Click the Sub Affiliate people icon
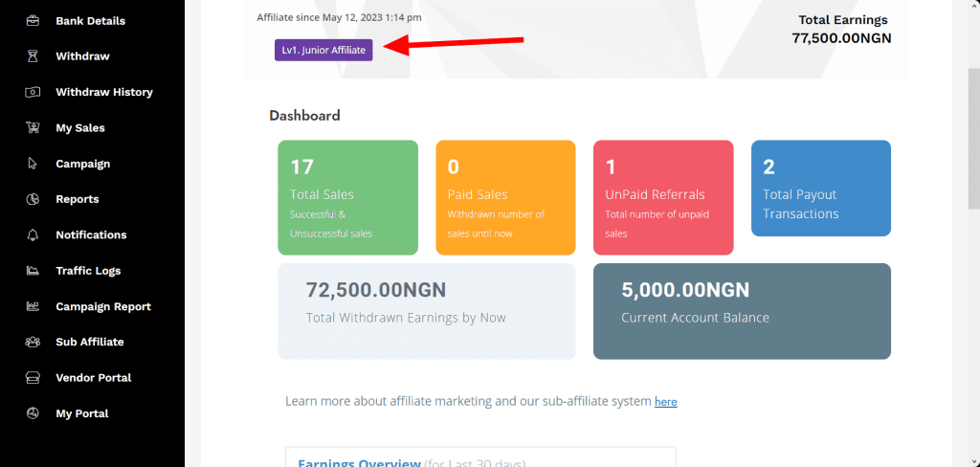This screenshot has height=467, width=980. point(33,342)
